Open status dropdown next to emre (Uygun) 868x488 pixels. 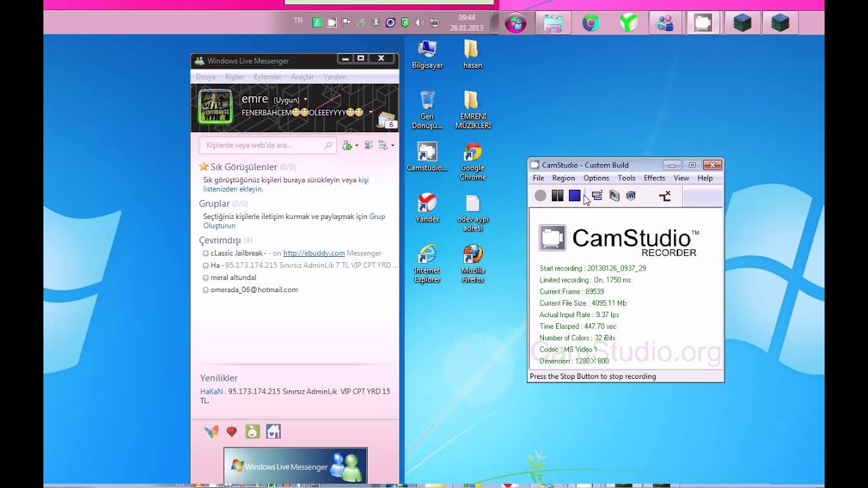pyautogui.click(x=305, y=100)
